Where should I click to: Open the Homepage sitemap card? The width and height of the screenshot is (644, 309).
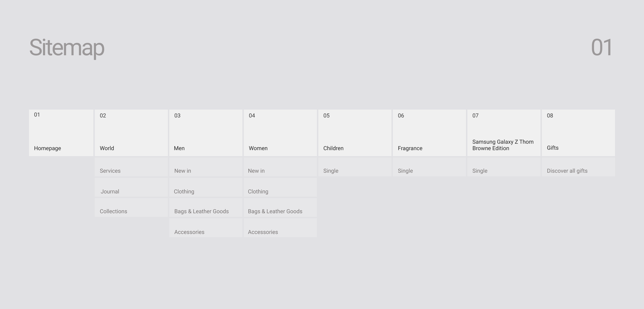[61, 133]
